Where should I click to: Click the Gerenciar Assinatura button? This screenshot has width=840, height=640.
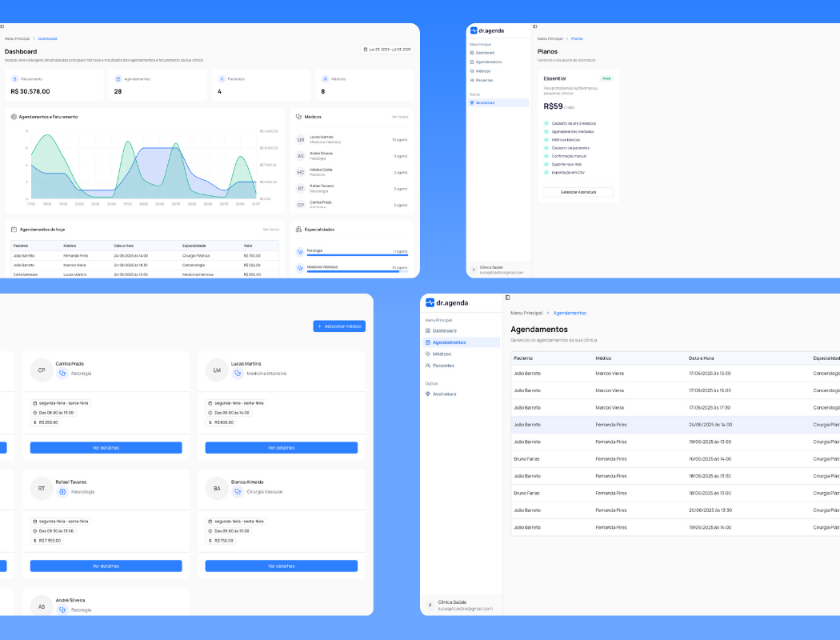click(578, 192)
